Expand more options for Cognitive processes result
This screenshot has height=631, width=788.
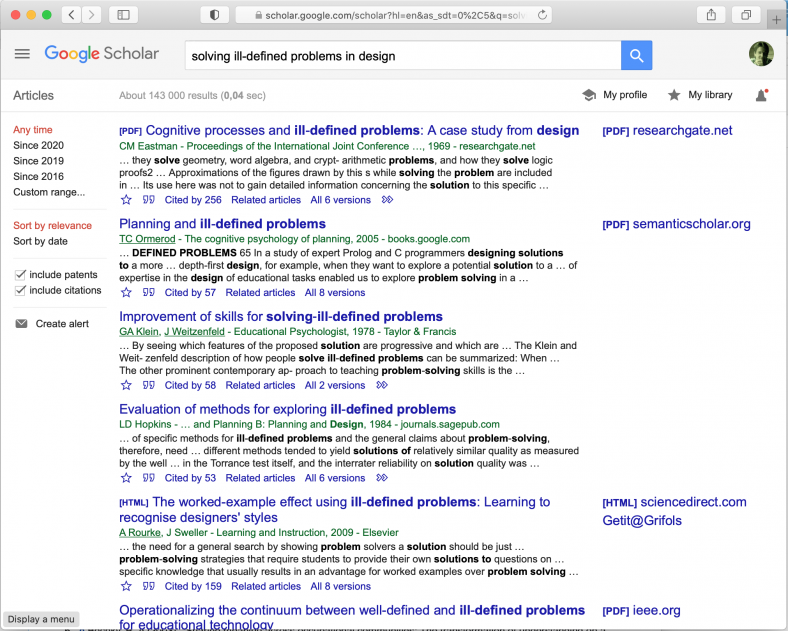click(388, 200)
